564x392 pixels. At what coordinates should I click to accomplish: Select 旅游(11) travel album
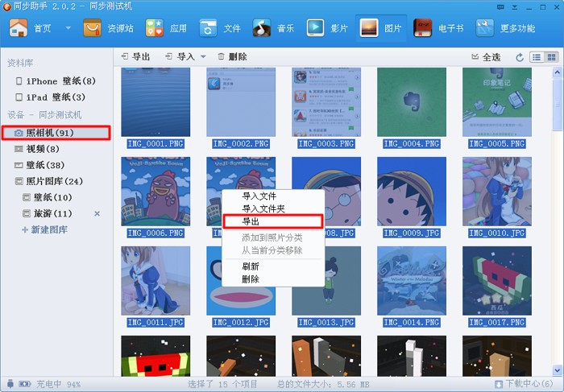click(x=47, y=213)
